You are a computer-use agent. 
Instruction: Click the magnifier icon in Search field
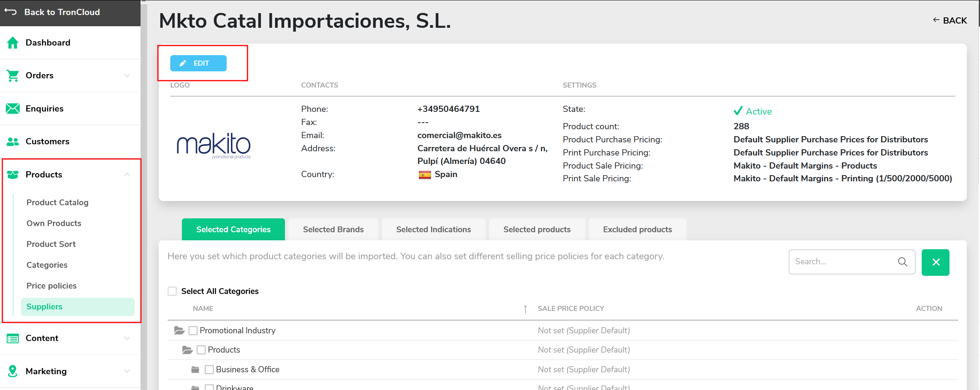902,262
